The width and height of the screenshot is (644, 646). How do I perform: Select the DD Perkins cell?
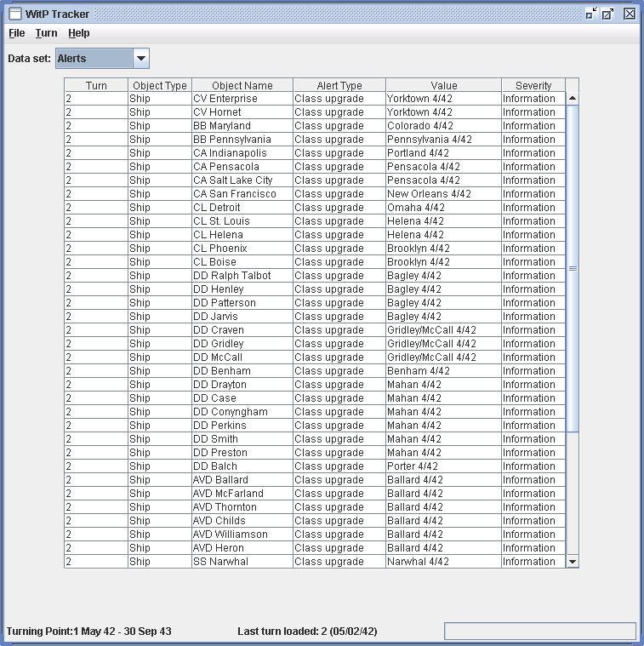pos(242,425)
